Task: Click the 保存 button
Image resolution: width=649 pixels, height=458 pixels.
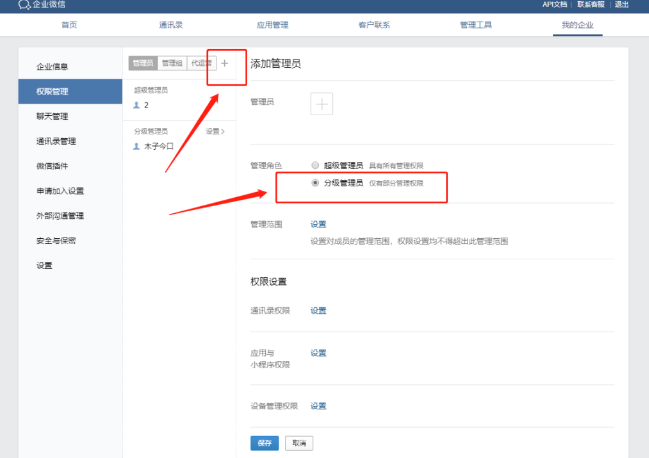Action: (264, 442)
